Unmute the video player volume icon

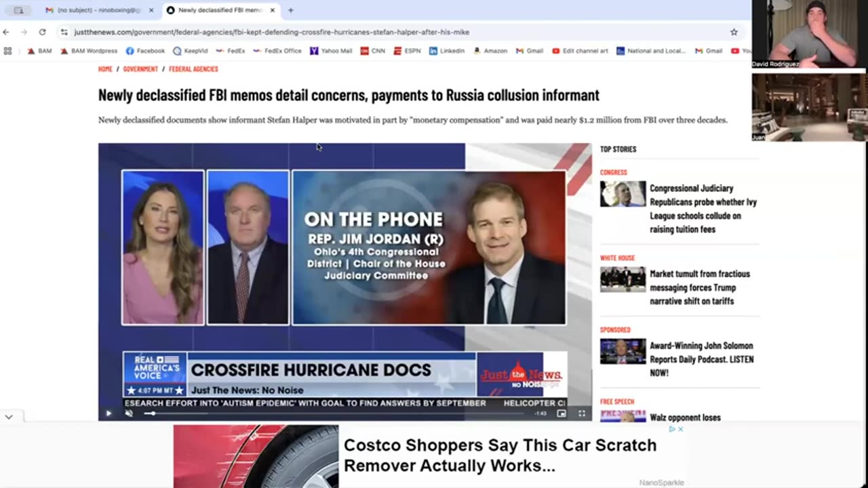129,413
